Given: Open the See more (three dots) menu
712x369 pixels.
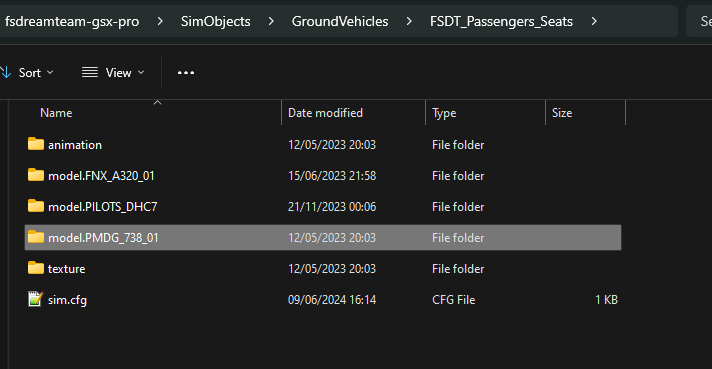Looking at the screenshot, I should pyautogui.click(x=186, y=73).
